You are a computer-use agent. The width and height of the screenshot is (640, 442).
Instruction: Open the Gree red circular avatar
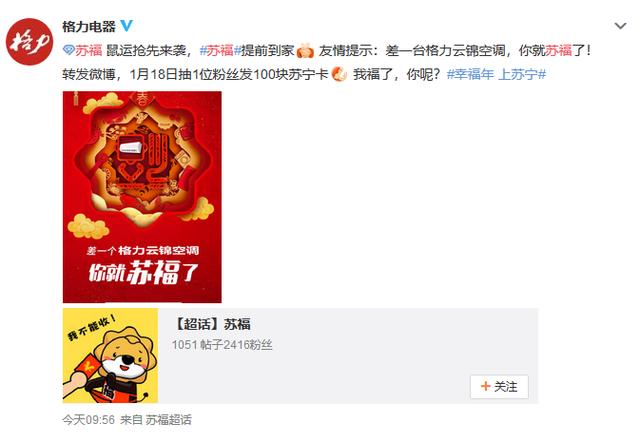(29, 42)
